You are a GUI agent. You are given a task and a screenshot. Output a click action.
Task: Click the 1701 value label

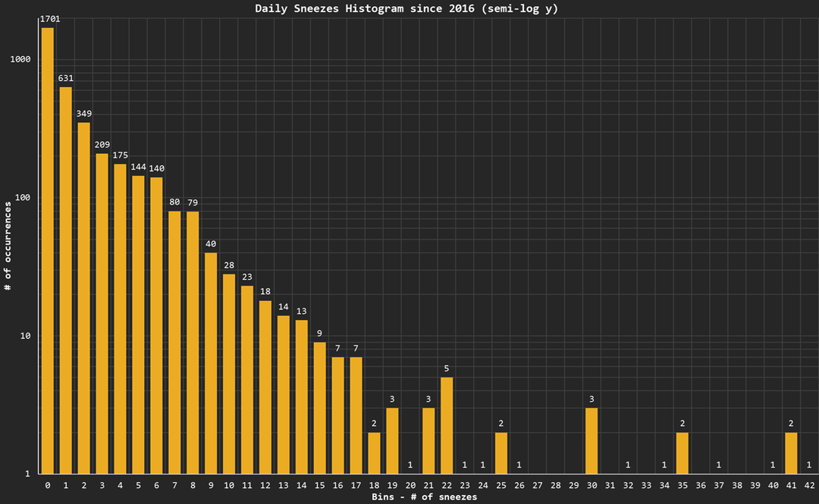coord(49,19)
